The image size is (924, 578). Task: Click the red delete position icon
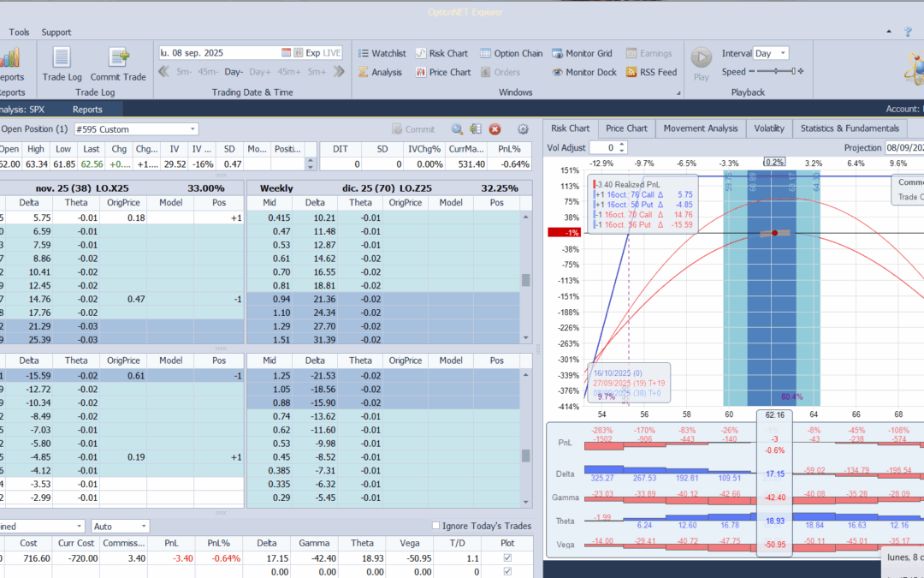(x=495, y=129)
